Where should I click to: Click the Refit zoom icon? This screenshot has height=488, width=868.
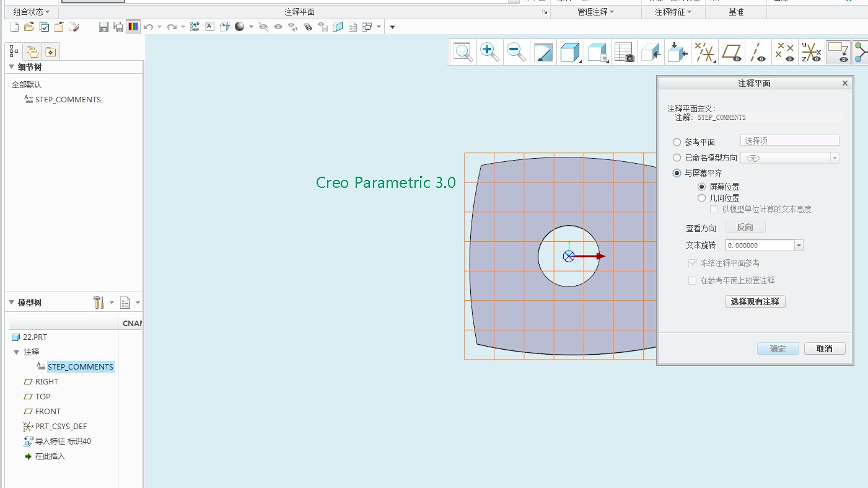click(x=463, y=52)
